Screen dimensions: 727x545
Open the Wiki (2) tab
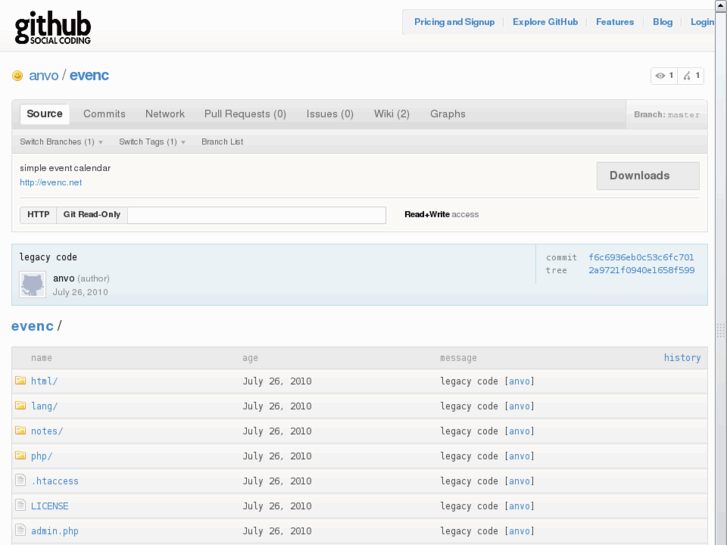(392, 114)
